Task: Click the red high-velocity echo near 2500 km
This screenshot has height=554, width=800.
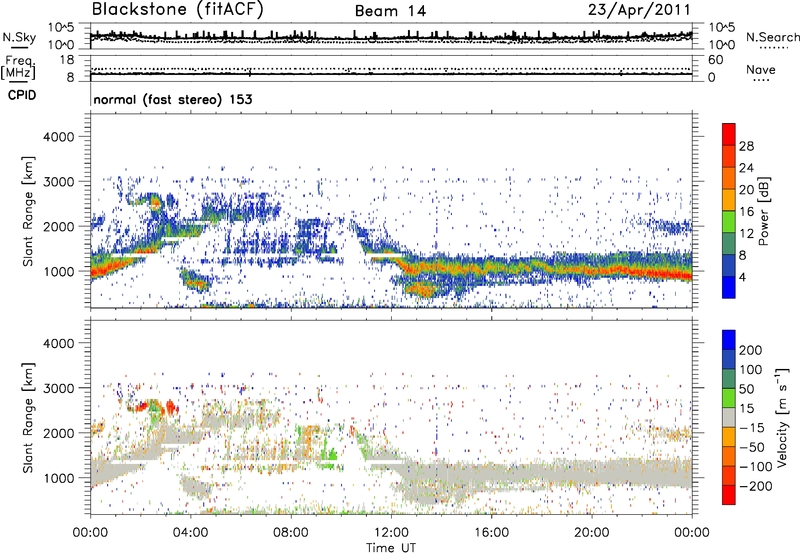Action: click(169, 407)
